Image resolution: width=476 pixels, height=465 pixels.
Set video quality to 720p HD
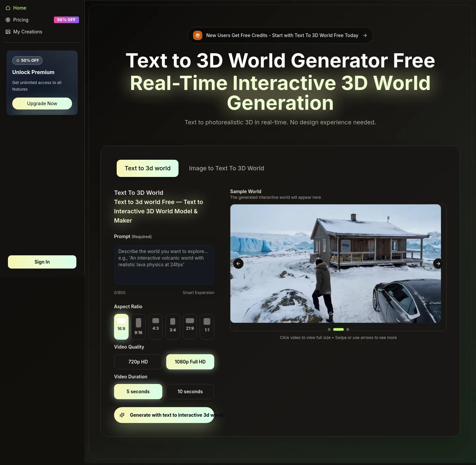[138, 362]
